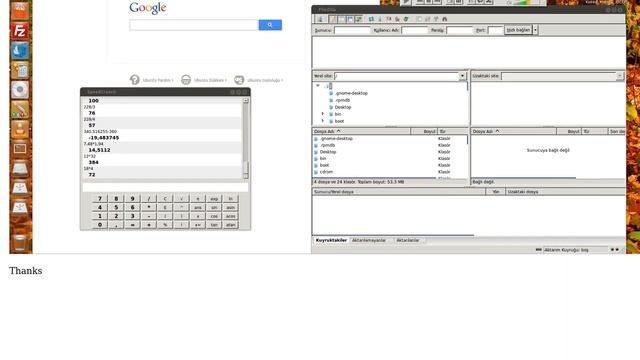Select .gnome-desktop in the local tree
The height and width of the screenshot is (360, 640).
(x=351, y=93)
